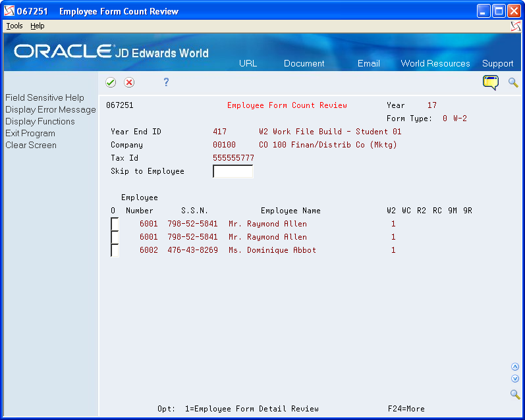This screenshot has height=420, width=525.
Task: Click the magnifier icon in the toolbar
Action: coord(513,82)
